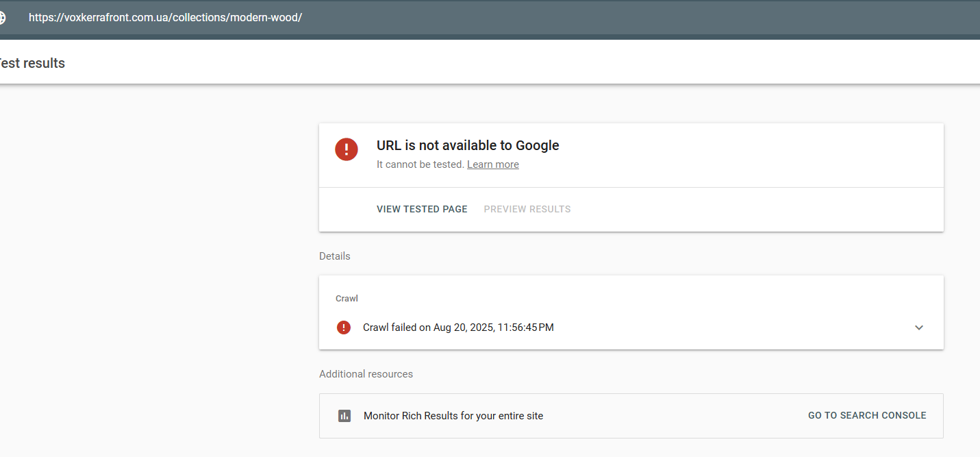Click the 'Test results' page title
Image resolution: width=980 pixels, height=457 pixels.
pyautogui.click(x=32, y=63)
